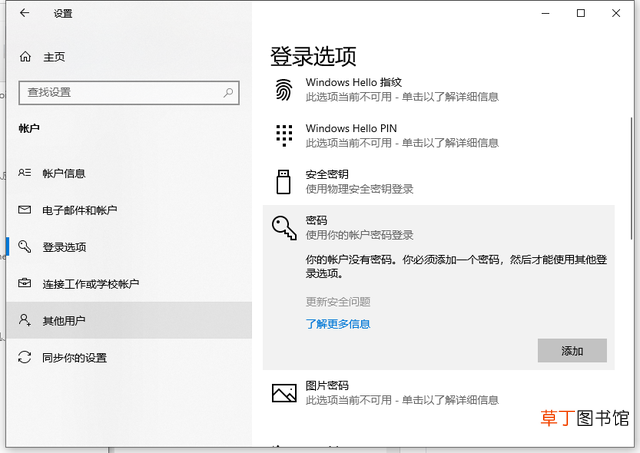Screen dimensions: 640x453
Task: Select the 其他用户 person icon
Action: click(x=24, y=320)
